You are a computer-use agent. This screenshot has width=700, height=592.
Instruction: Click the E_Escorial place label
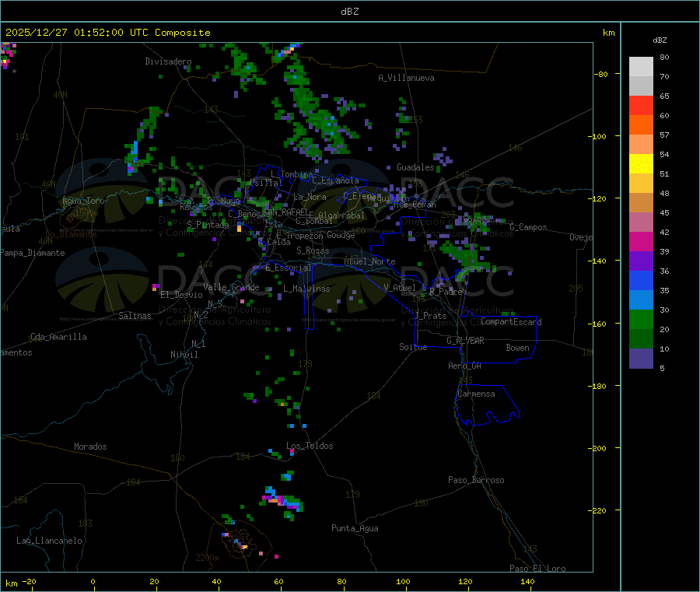(x=289, y=268)
